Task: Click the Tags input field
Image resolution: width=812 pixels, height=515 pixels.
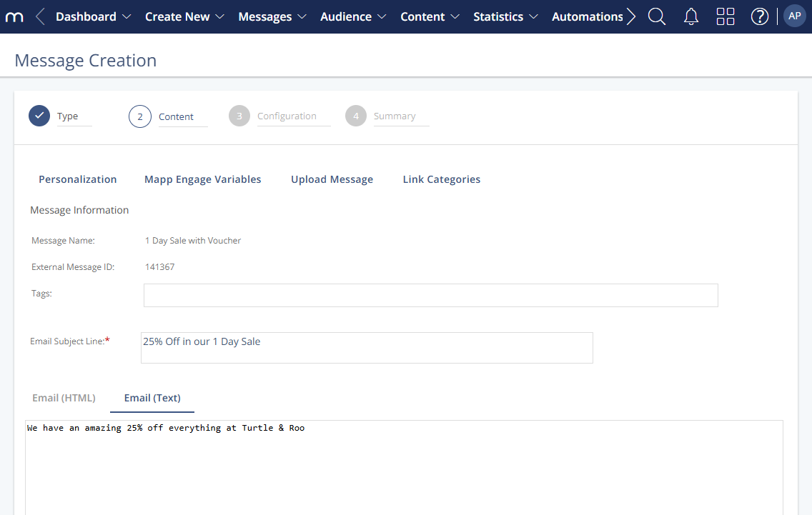Action: [431, 295]
